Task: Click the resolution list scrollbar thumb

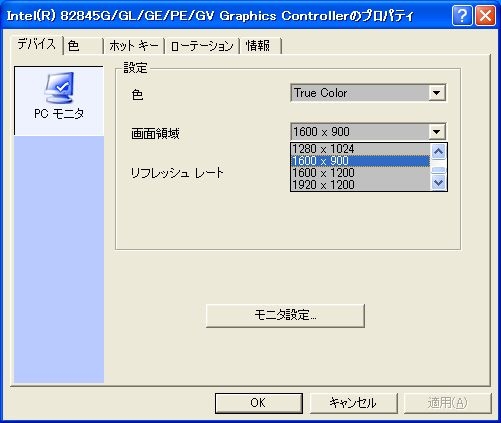Action: (438, 170)
